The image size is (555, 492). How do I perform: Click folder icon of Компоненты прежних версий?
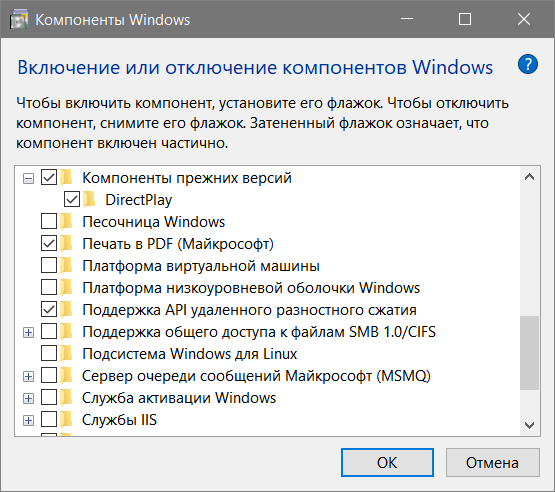[67, 177]
